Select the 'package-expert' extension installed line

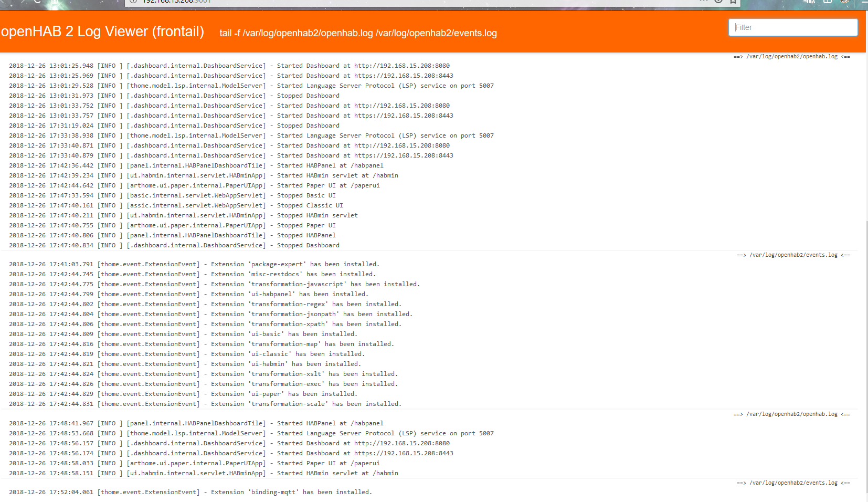pyautogui.click(x=194, y=264)
